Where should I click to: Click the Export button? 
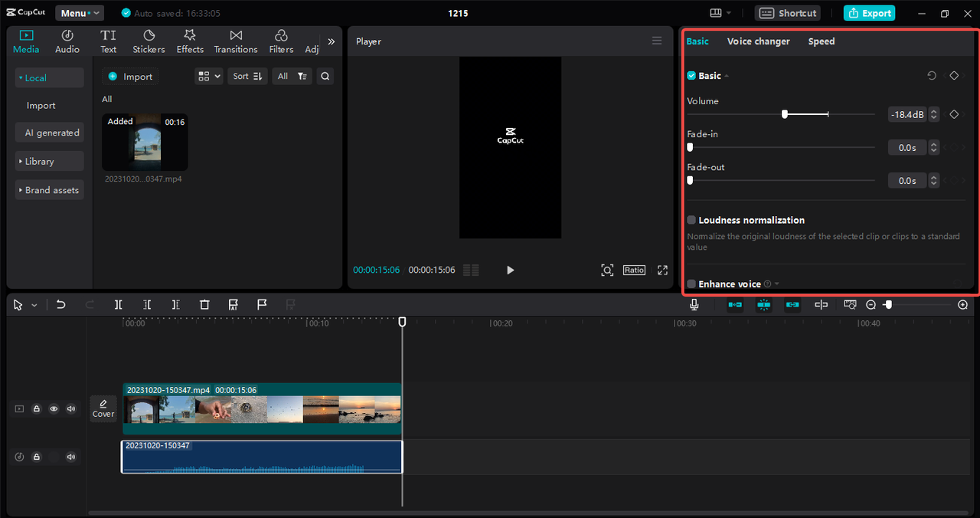[870, 13]
